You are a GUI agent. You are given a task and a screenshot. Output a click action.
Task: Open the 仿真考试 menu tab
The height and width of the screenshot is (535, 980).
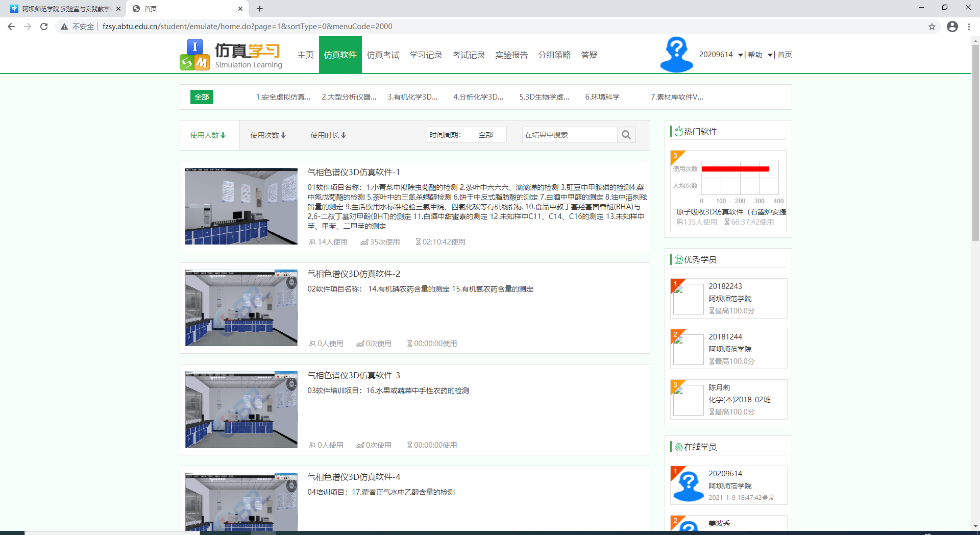coord(383,55)
